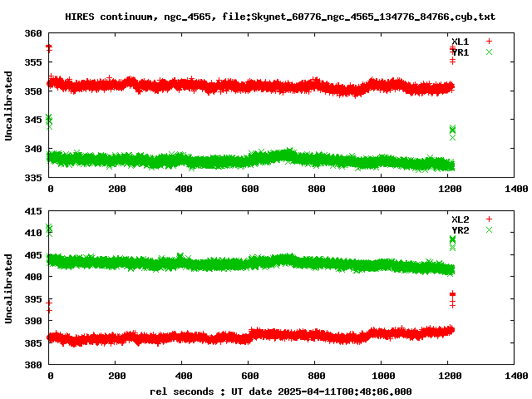Click the 335 y-axis label in top plot
The image size is (532, 399).
point(33,177)
